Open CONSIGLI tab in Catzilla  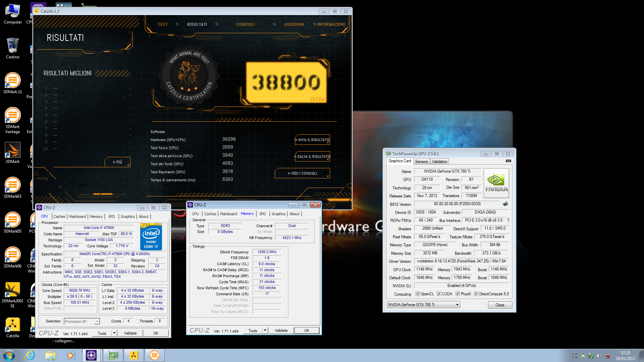pos(245,24)
